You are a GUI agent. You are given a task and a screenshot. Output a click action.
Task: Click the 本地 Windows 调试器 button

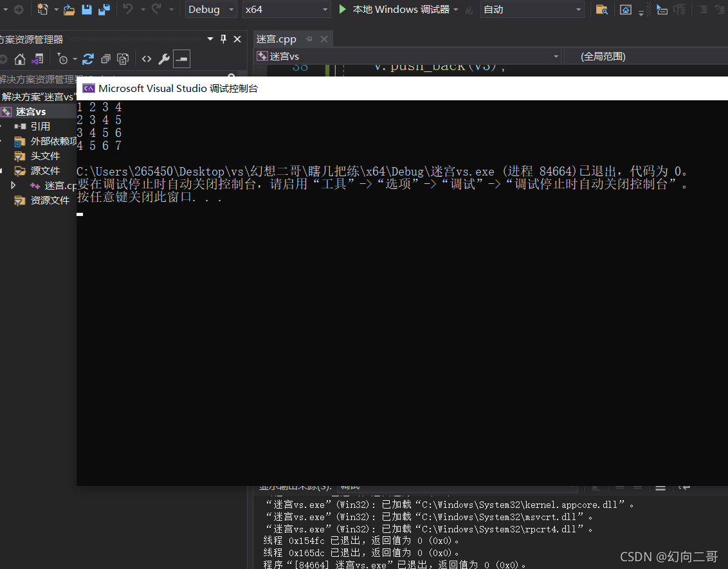pos(401,9)
